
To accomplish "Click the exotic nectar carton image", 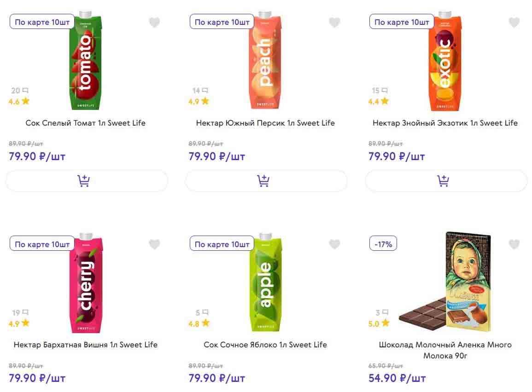I will point(445,62).
